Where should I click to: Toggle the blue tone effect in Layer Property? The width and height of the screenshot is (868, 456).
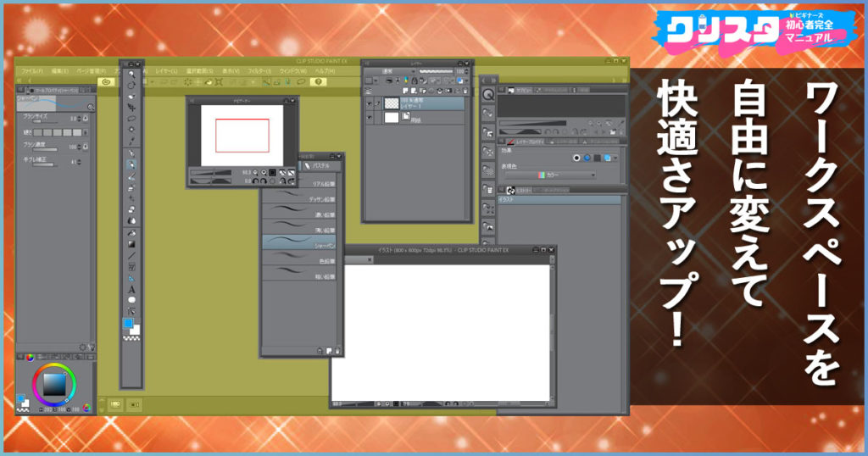coord(587,158)
